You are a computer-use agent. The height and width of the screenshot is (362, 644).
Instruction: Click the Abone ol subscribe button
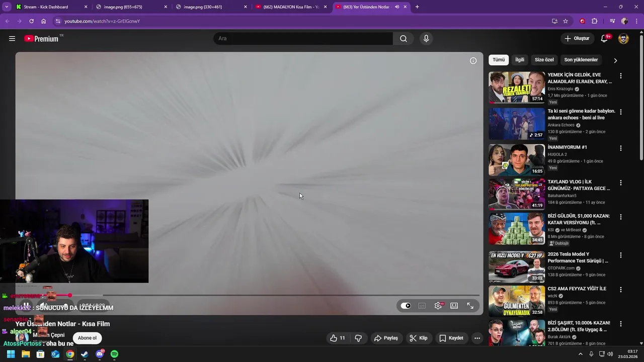click(x=87, y=338)
